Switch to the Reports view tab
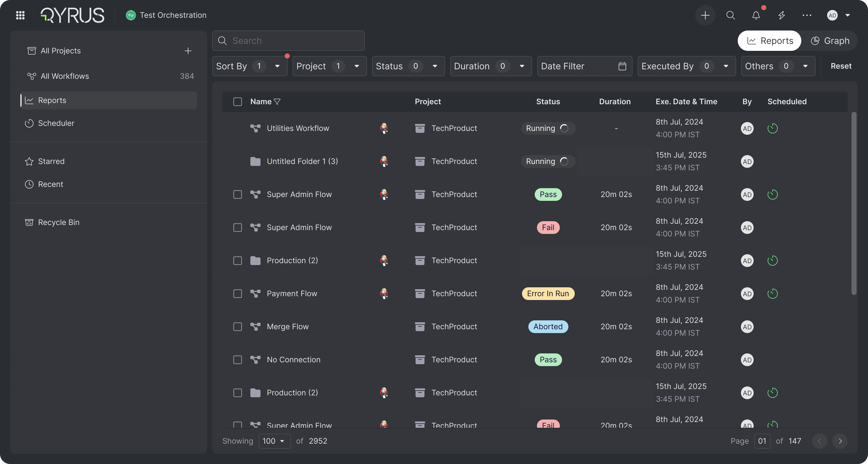Screen dimensions: 868x464 pos(769,41)
